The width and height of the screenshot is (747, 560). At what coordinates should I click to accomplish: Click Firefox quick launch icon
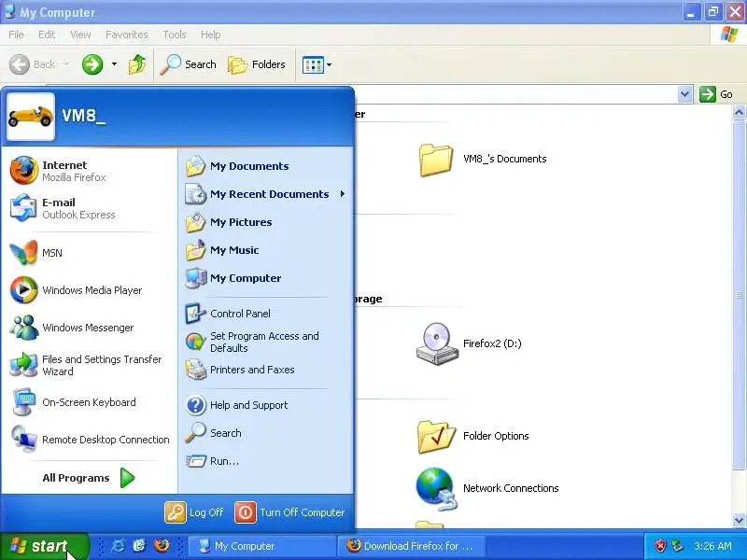[x=162, y=545]
